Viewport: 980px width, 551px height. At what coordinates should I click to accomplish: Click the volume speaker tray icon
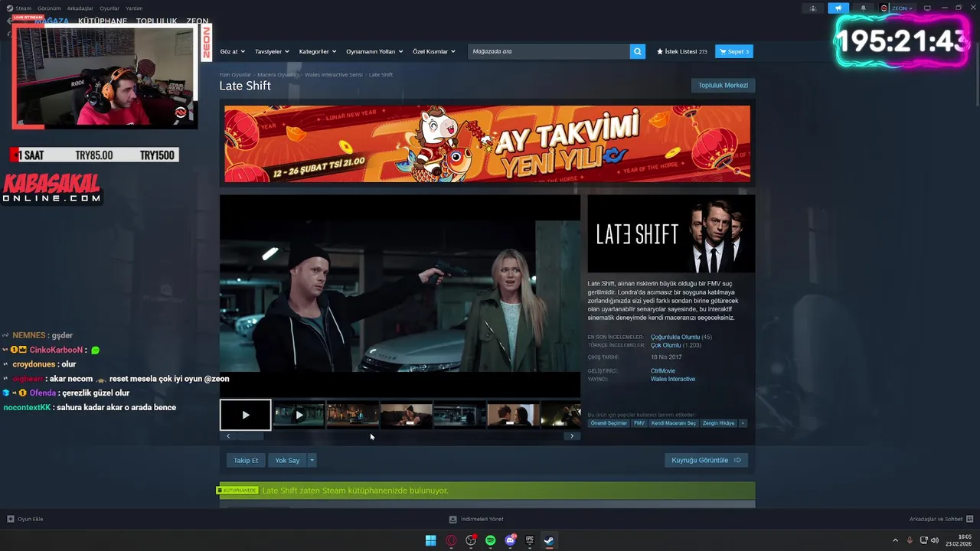click(x=935, y=540)
